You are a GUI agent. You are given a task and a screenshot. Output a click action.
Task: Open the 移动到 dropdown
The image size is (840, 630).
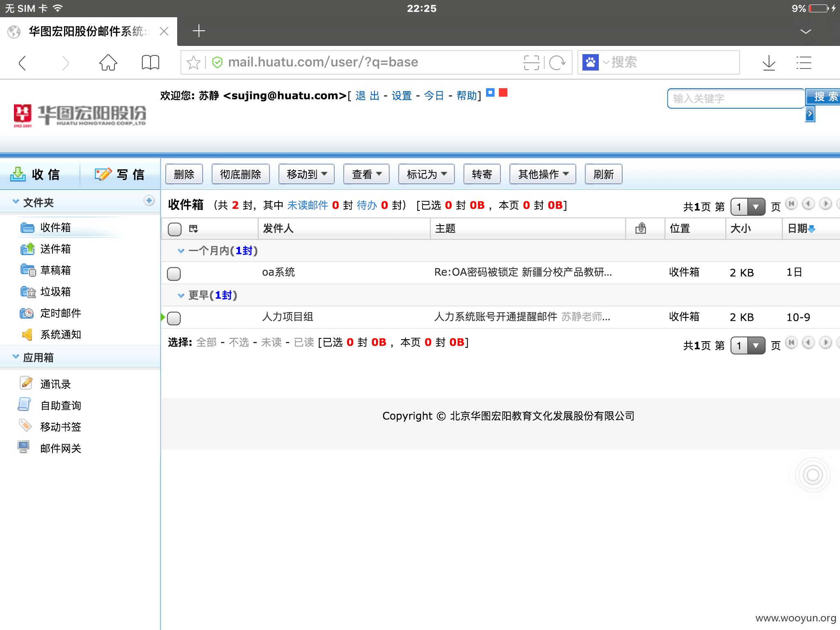click(x=306, y=174)
